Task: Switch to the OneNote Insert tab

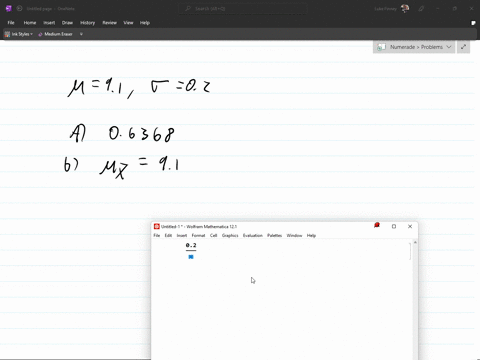Action: [49, 23]
